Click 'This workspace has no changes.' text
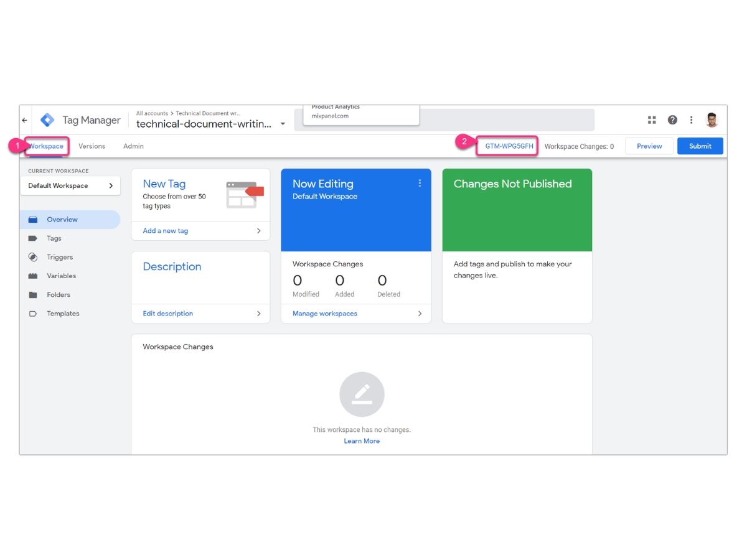 (x=362, y=430)
